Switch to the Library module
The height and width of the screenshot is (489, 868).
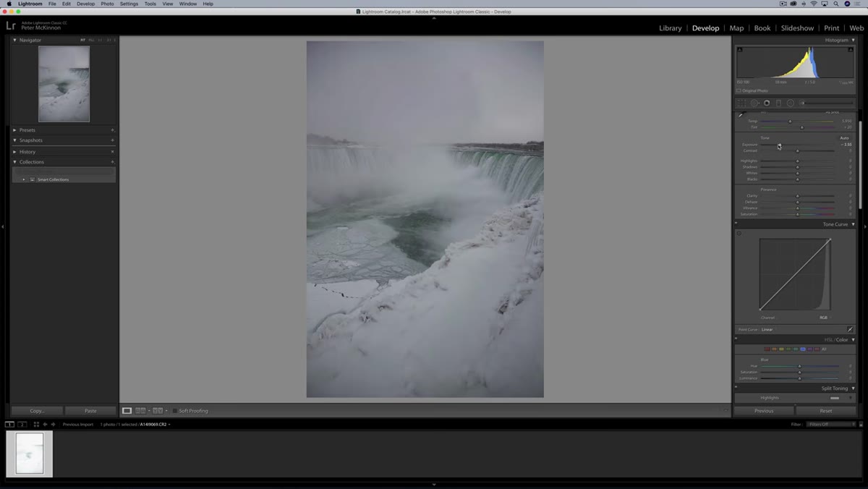coord(670,28)
